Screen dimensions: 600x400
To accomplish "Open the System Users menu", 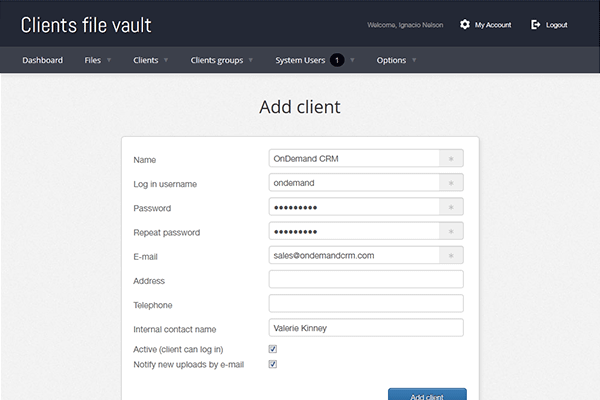I will (x=300, y=60).
